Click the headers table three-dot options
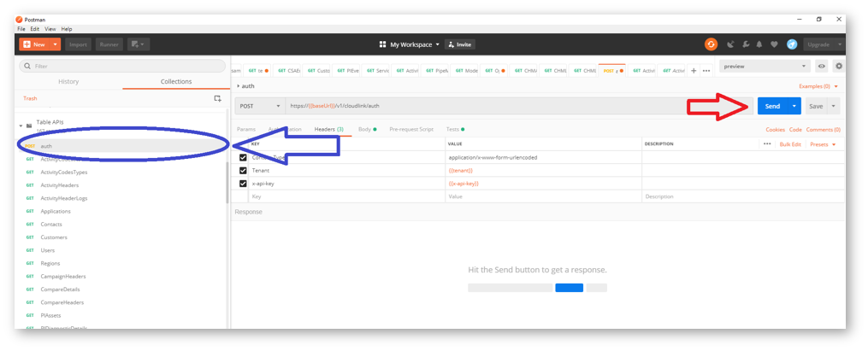This screenshot has height=351, width=868. (x=767, y=143)
